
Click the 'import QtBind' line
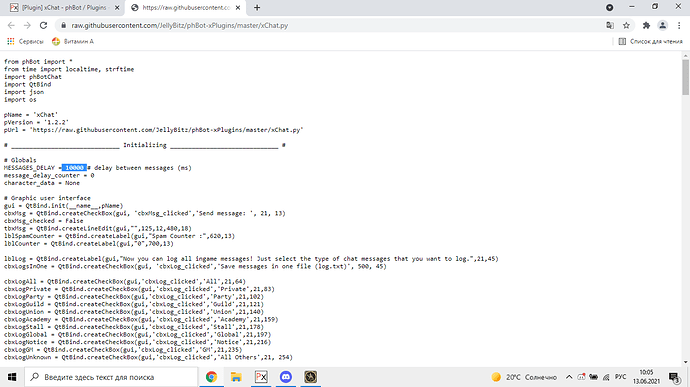pos(27,85)
